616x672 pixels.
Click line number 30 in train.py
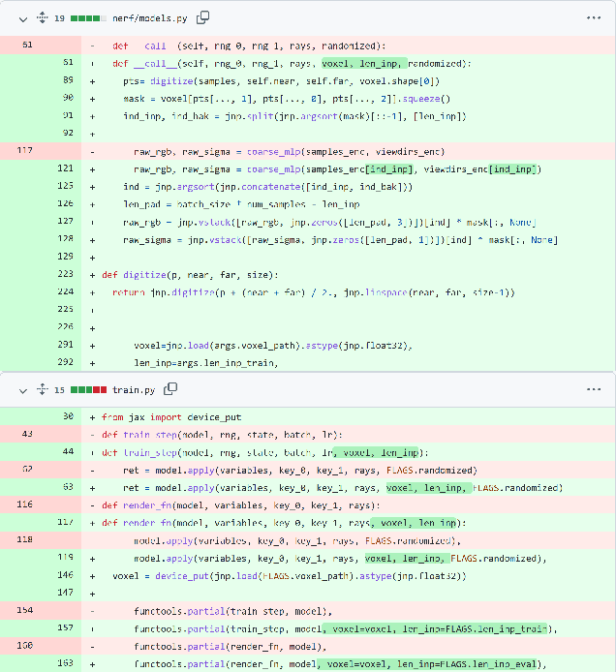coord(68,416)
